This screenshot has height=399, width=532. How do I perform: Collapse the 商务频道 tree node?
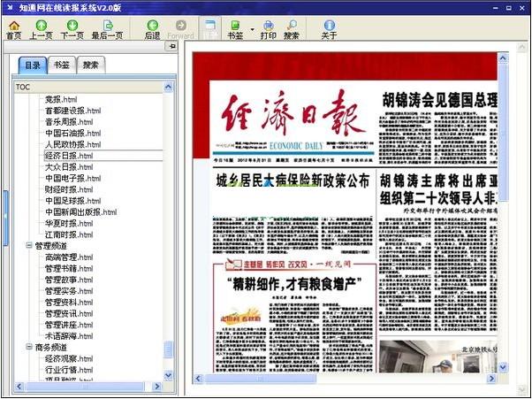[28, 348]
